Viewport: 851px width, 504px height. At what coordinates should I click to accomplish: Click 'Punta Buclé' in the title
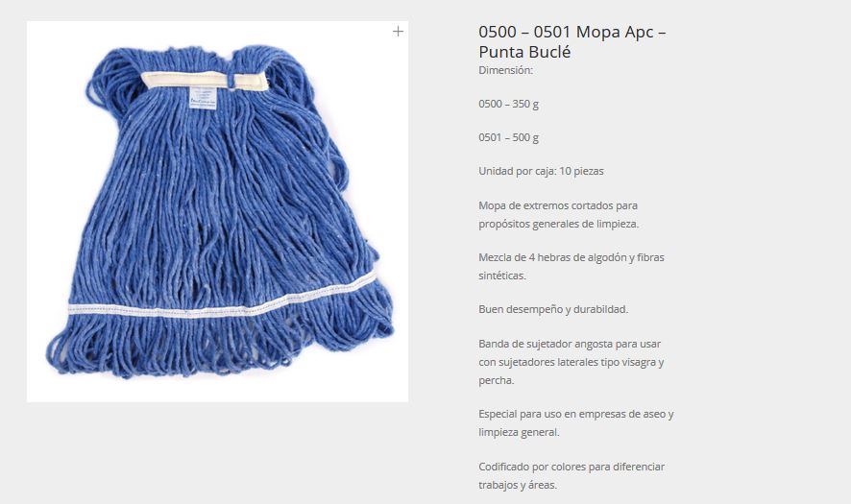click(524, 52)
